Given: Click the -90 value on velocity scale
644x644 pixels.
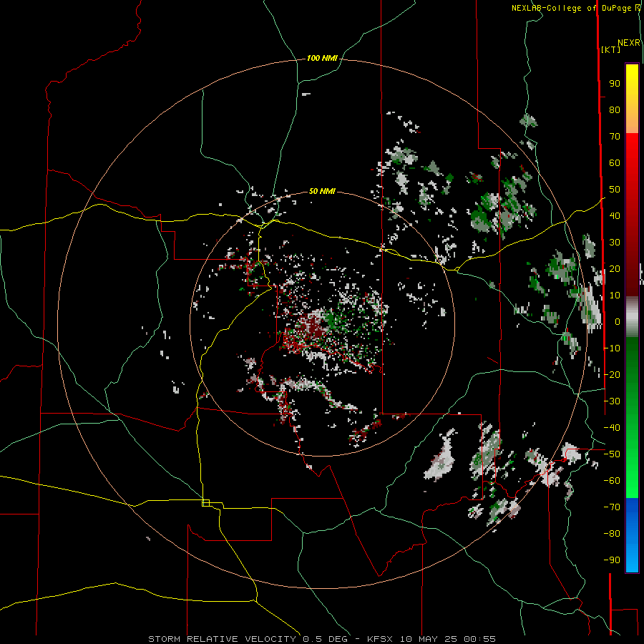Looking at the screenshot, I should [612, 560].
